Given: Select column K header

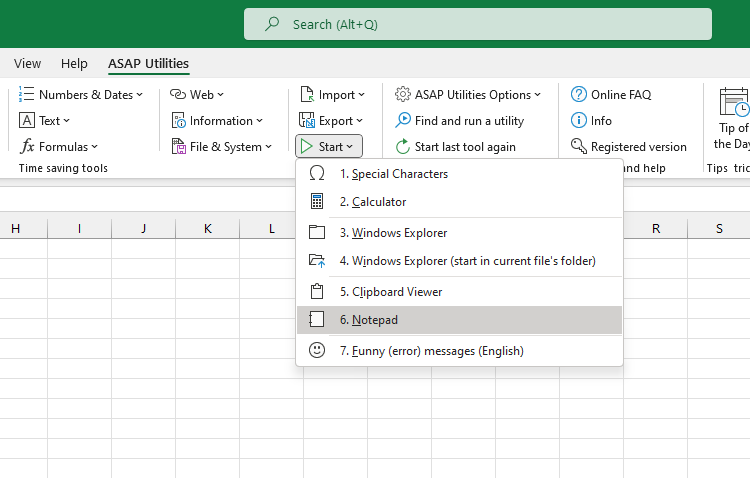Looking at the screenshot, I should [208, 229].
